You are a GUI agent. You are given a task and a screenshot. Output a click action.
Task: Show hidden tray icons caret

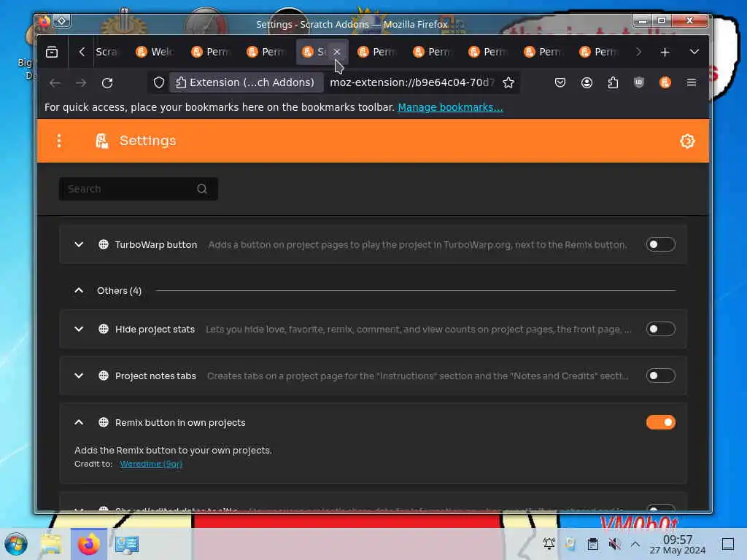coord(635,544)
